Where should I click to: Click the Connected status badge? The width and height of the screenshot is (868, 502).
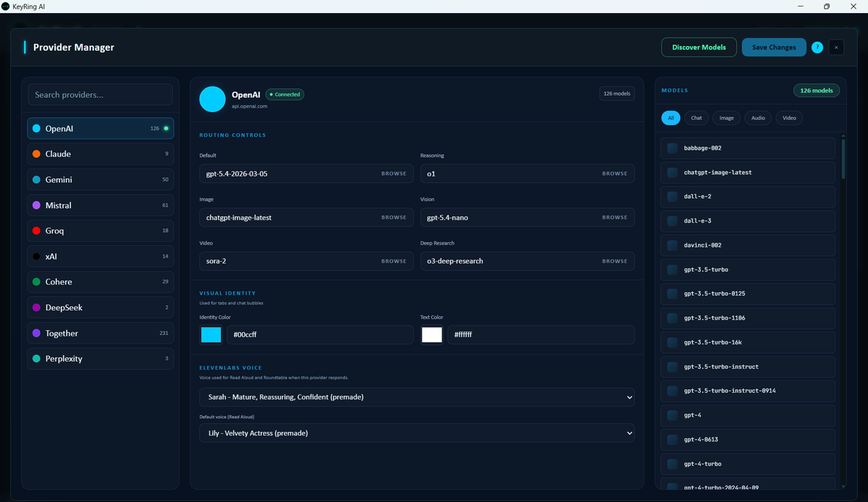point(285,94)
